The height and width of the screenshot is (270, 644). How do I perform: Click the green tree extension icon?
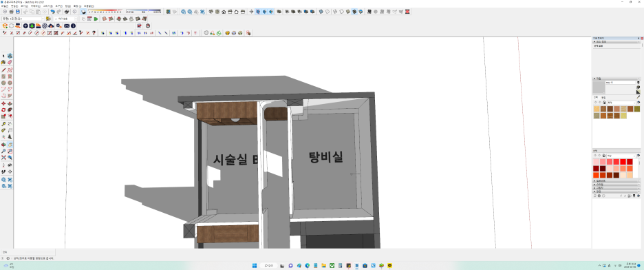tap(32, 26)
